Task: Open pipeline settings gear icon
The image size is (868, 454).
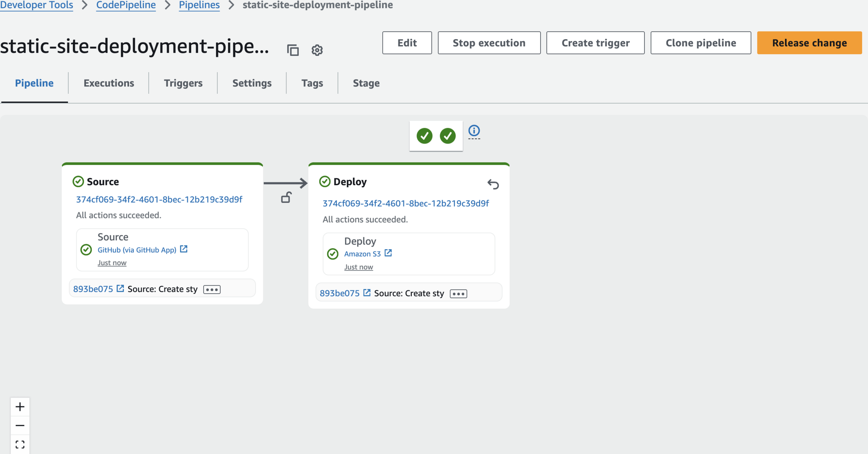Action: click(317, 50)
